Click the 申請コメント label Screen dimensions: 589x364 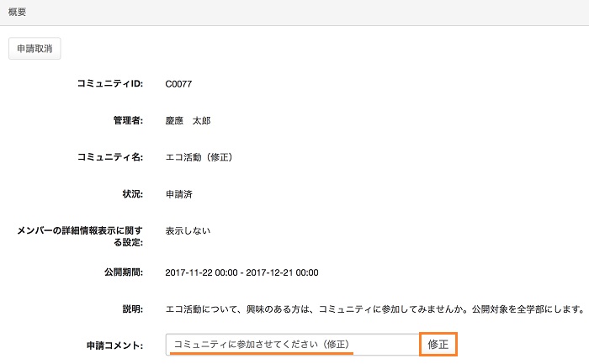115,346
